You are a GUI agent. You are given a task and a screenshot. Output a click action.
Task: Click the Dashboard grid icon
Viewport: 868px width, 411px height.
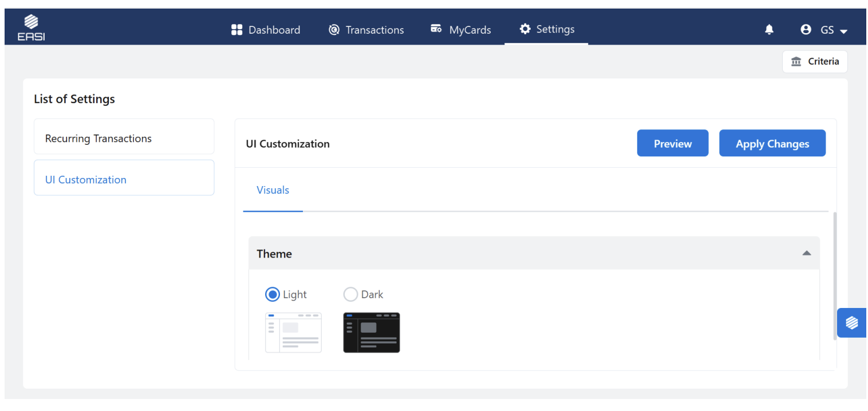(x=236, y=30)
